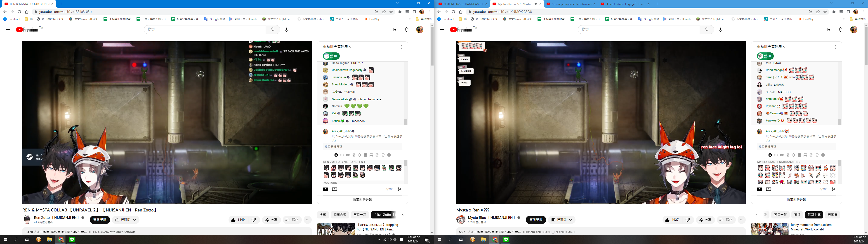Open subscribed notification dropdown for Mysta Rias
Viewport: 868px width, 244px height.
point(561,220)
